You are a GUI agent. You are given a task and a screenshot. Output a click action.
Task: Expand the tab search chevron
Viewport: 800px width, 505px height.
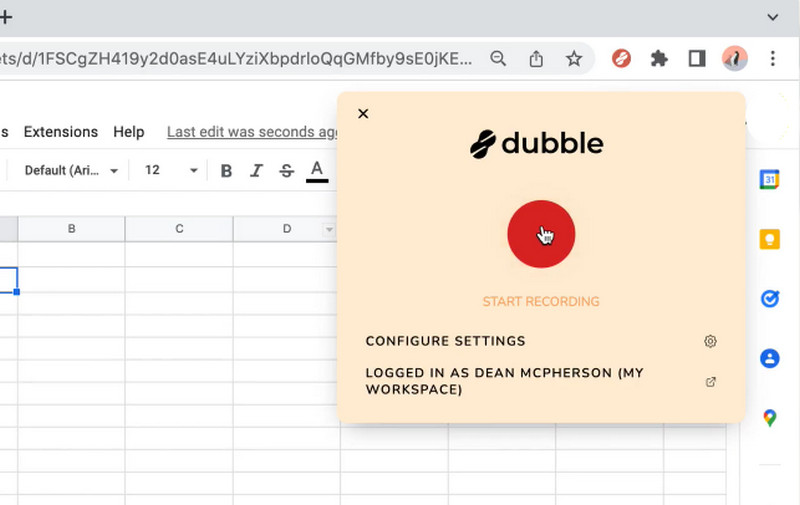tap(772, 17)
